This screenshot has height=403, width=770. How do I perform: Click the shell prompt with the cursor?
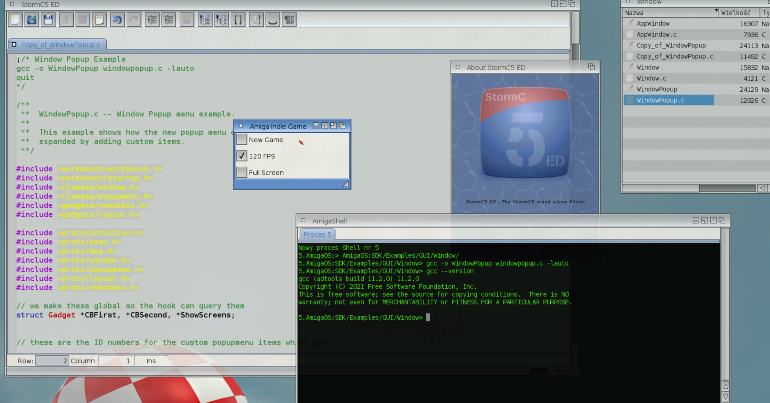pos(364,318)
